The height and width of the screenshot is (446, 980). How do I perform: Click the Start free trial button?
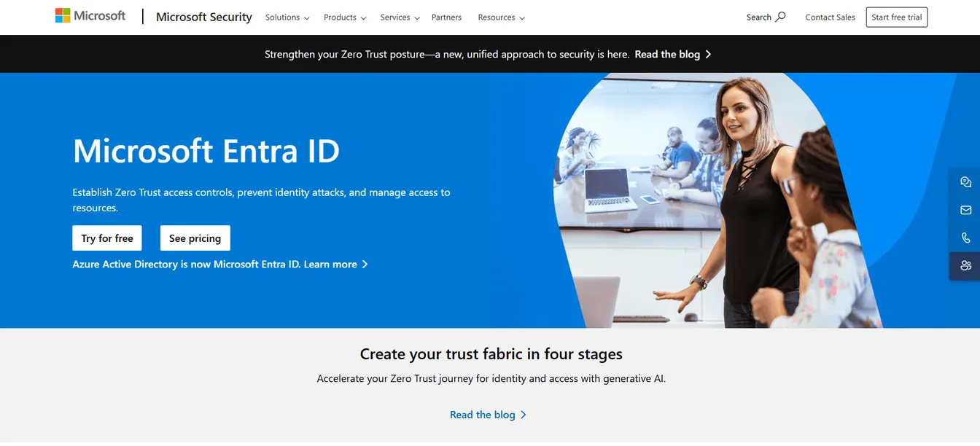(x=897, y=17)
